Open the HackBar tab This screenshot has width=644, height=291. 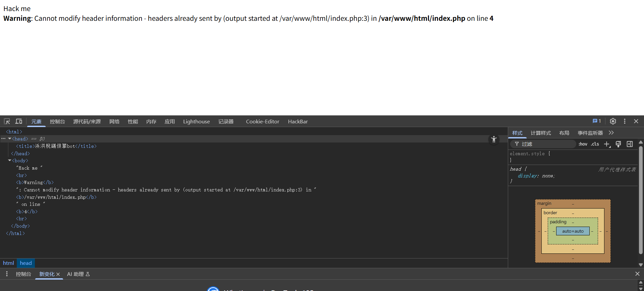coord(298,121)
